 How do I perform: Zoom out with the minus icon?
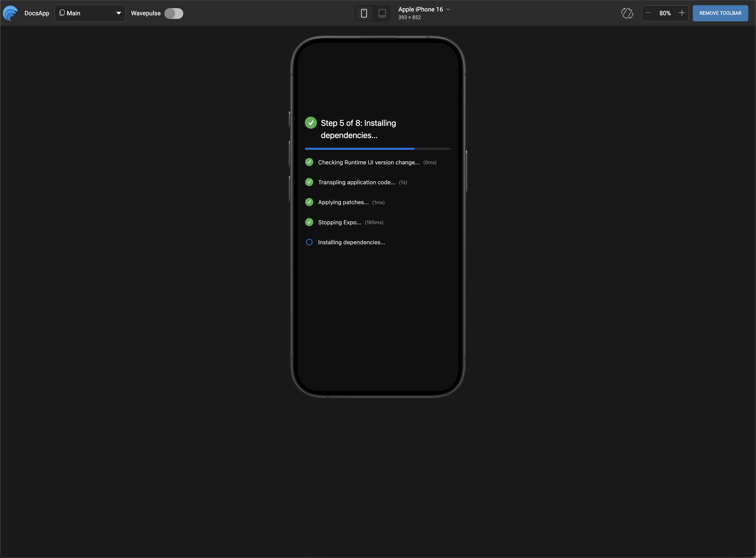tap(648, 13)
